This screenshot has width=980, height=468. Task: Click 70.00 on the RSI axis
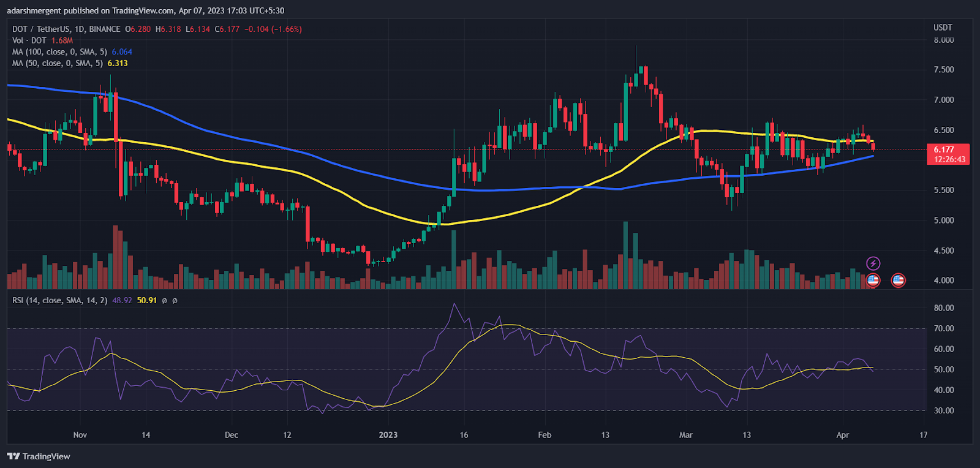pyautogui.click(x=944, y=329)
